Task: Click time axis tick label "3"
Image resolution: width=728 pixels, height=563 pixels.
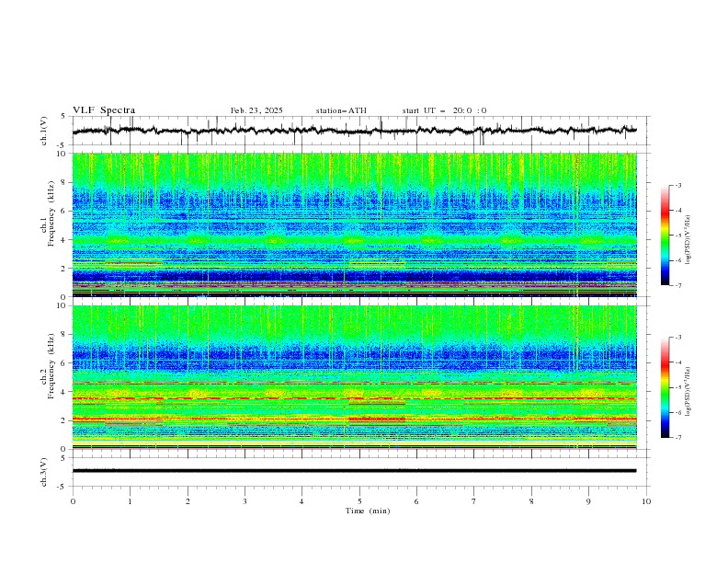Action: click(245, 501)
